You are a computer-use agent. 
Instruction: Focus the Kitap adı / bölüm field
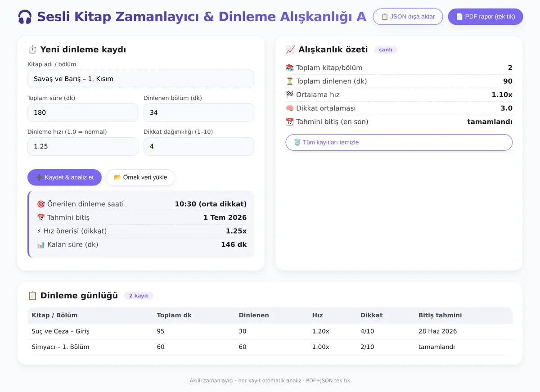click(x=141, y=79)
